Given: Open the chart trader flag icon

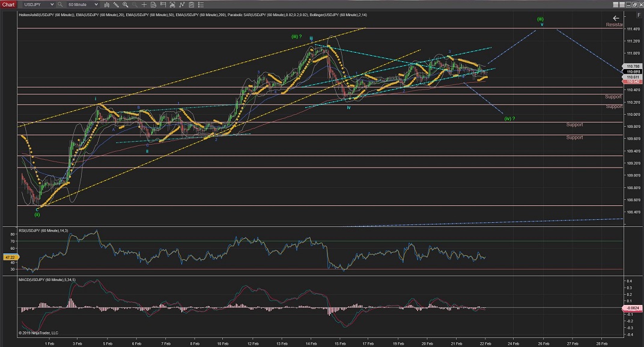Looking at the screenshot, I should tap(162, 4).
